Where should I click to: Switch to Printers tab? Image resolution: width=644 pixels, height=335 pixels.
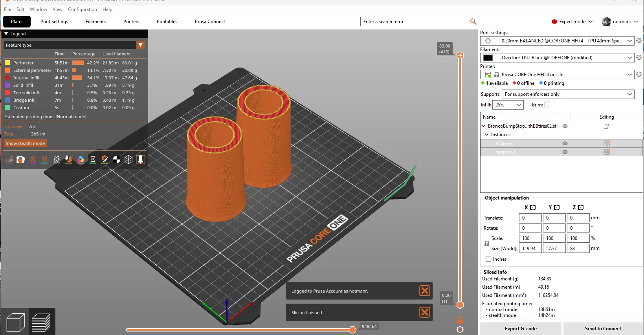(x=131, y=22)
